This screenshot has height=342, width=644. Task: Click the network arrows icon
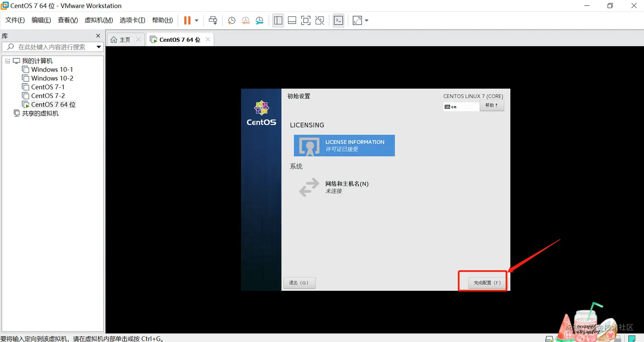pos(309,187)
